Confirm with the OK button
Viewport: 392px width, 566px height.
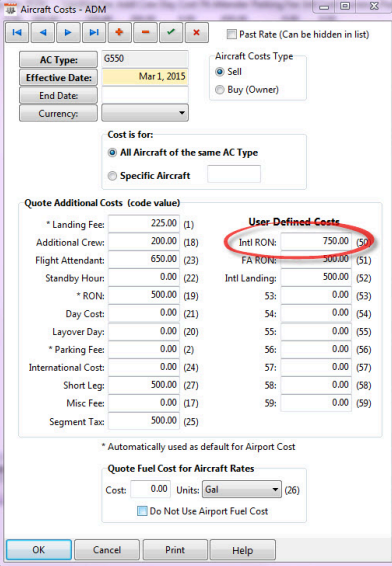click(x=39, y=550)
